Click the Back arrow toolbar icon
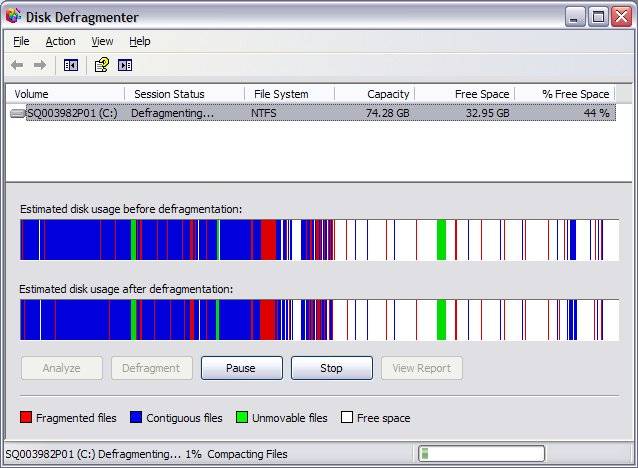The width and height of the screenshot is (638, 468). (17, 65)
